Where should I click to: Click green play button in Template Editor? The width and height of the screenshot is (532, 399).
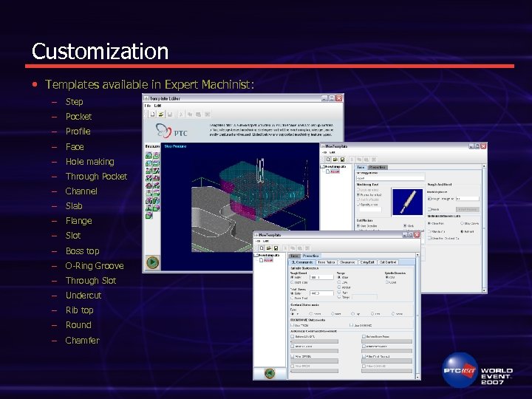152,262
